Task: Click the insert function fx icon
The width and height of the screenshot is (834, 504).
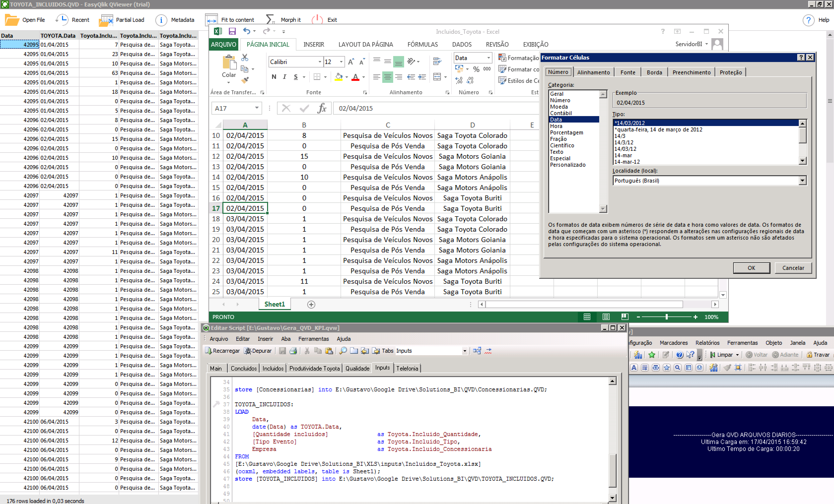Action: pos(322,108)
